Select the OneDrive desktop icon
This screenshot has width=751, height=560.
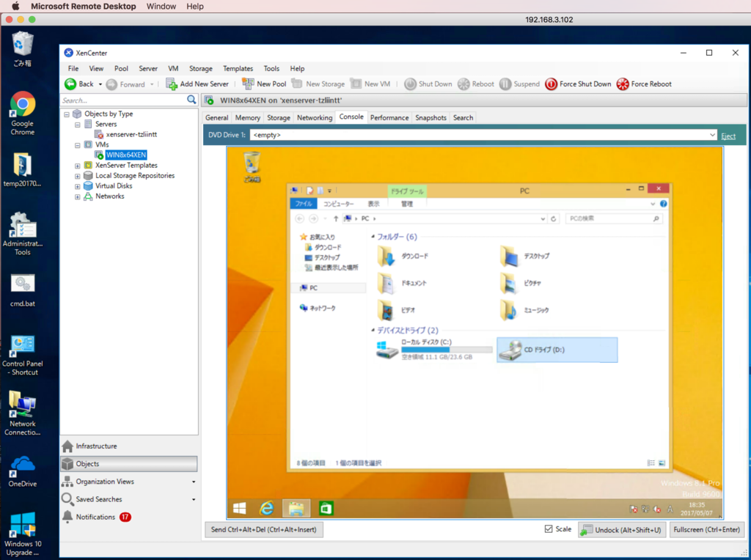point(23,471)
